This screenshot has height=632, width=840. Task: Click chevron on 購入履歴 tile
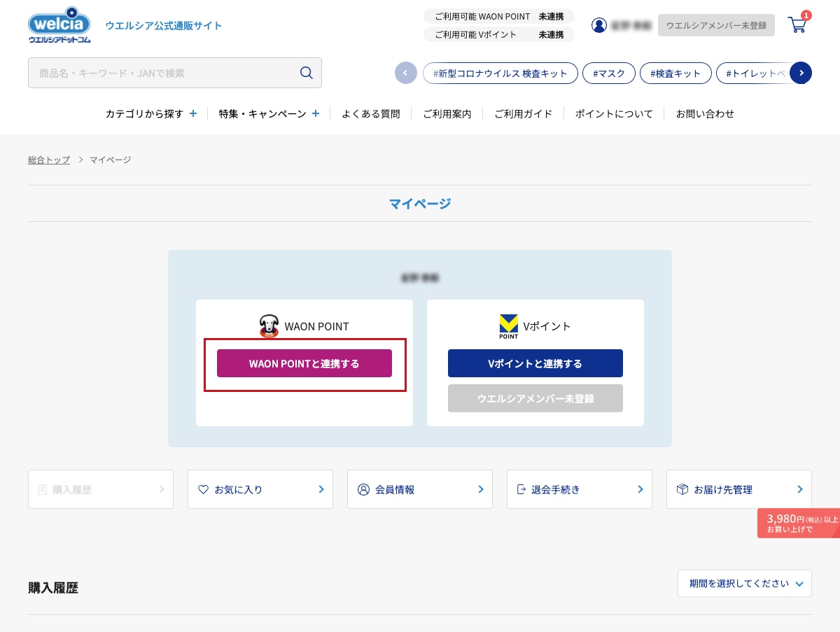click(x=162, y=489)
